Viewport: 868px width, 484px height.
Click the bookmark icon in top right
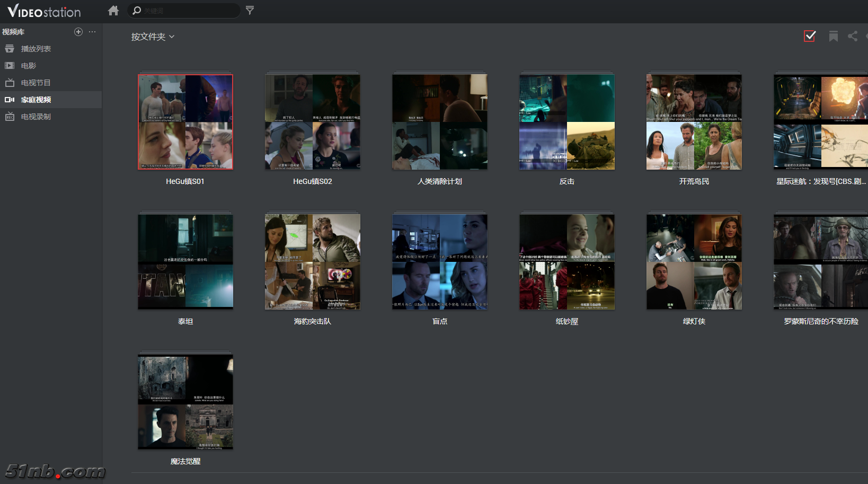coord(833,36)
